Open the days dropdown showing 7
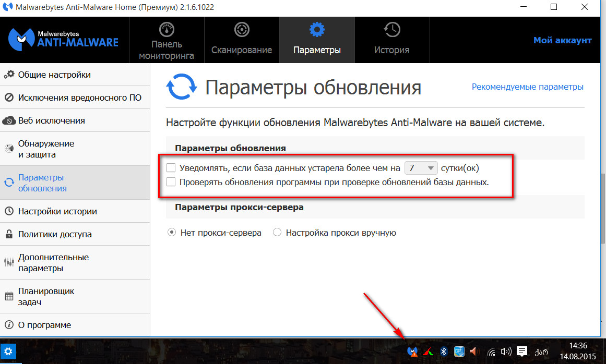Viewport: 606px width, 364px height. click(421, 168)
